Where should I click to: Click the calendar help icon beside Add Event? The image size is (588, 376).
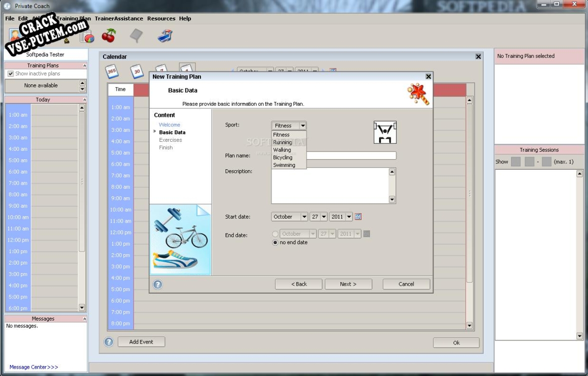109,342
